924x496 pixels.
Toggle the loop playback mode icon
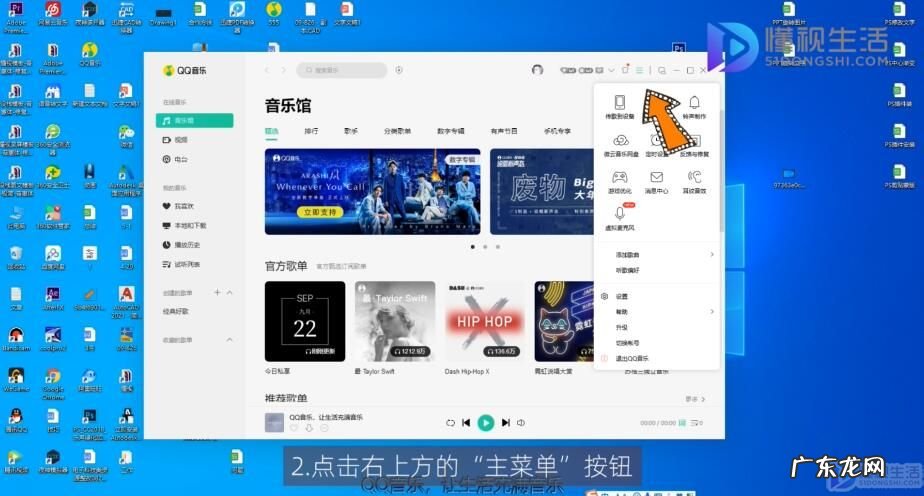[450, 423]
